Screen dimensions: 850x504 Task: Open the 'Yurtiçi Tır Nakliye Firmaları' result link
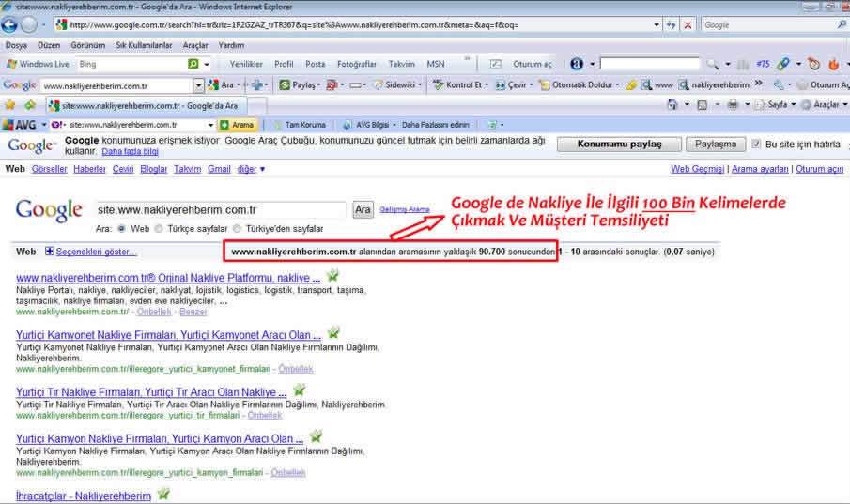[x=150, y=391]
